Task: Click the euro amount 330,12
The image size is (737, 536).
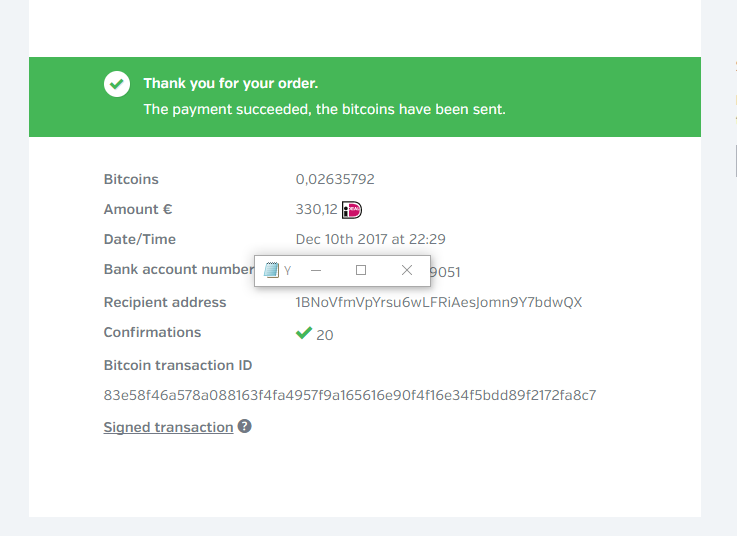Action: (x=316, y=210)
